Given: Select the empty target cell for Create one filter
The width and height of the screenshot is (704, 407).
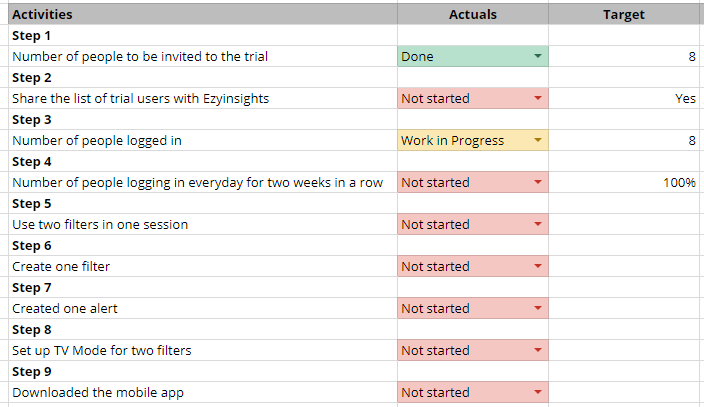Looking at the screenshot, I should pos(624,266).
